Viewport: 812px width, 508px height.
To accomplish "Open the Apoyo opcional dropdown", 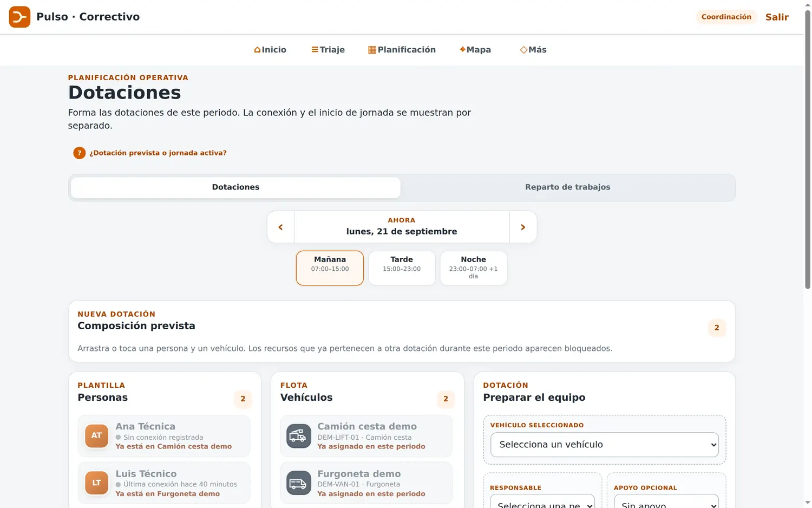I will tap(666, 502).
